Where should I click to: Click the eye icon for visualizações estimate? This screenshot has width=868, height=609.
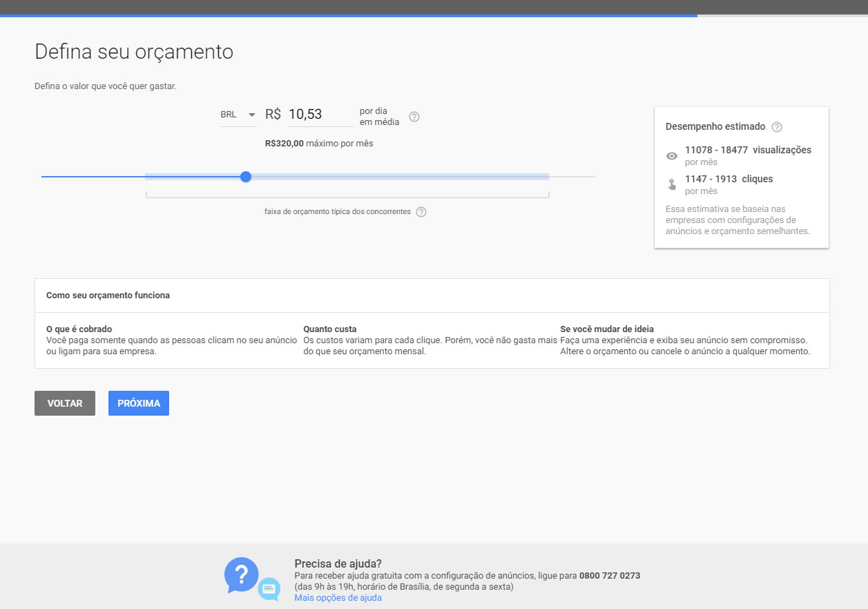click(671, 156)
